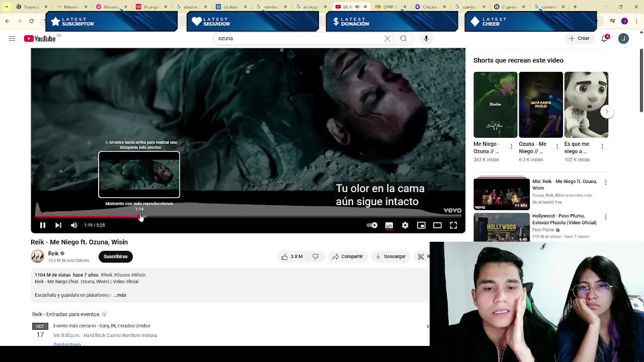644x362 pixels.
Task: Open a new browser tab with plus
Action: [575, 7]
